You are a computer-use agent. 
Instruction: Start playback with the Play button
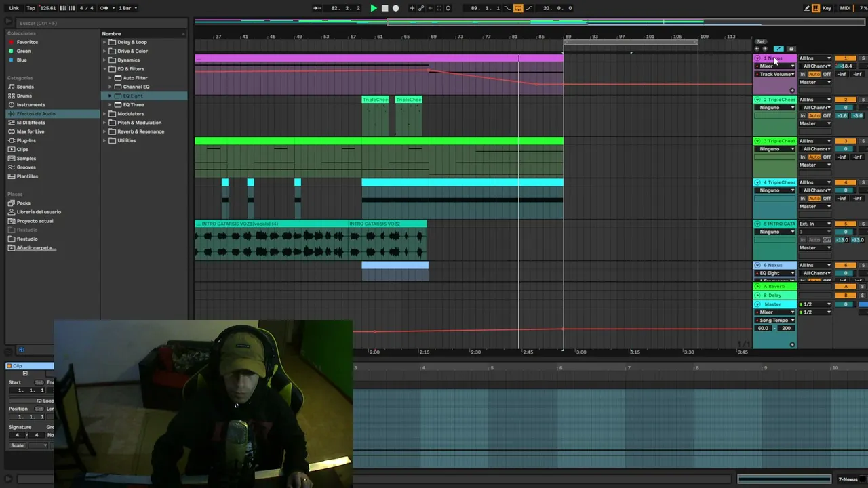coord(373,8)
